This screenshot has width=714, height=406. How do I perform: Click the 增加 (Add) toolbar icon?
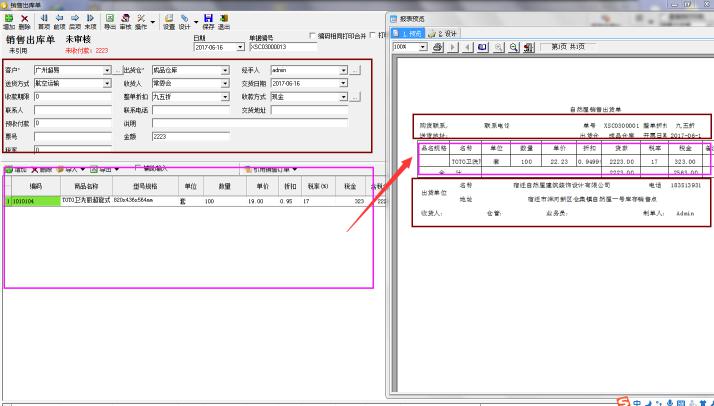tap(8, 21)
